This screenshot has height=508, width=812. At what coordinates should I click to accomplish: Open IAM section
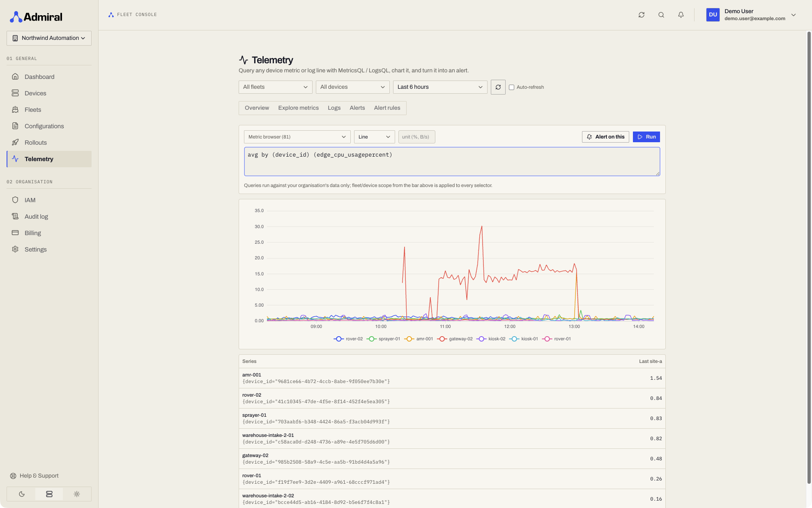[49, 200]
